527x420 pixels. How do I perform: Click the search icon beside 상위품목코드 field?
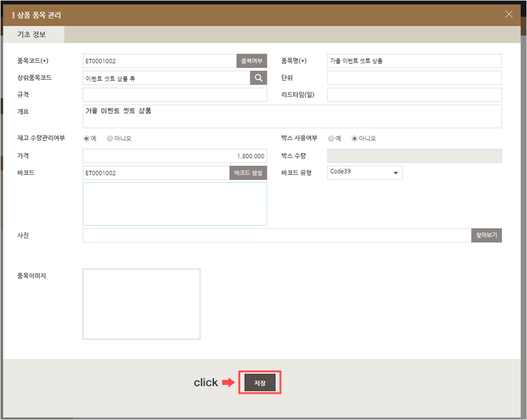[x=258, y=78]
